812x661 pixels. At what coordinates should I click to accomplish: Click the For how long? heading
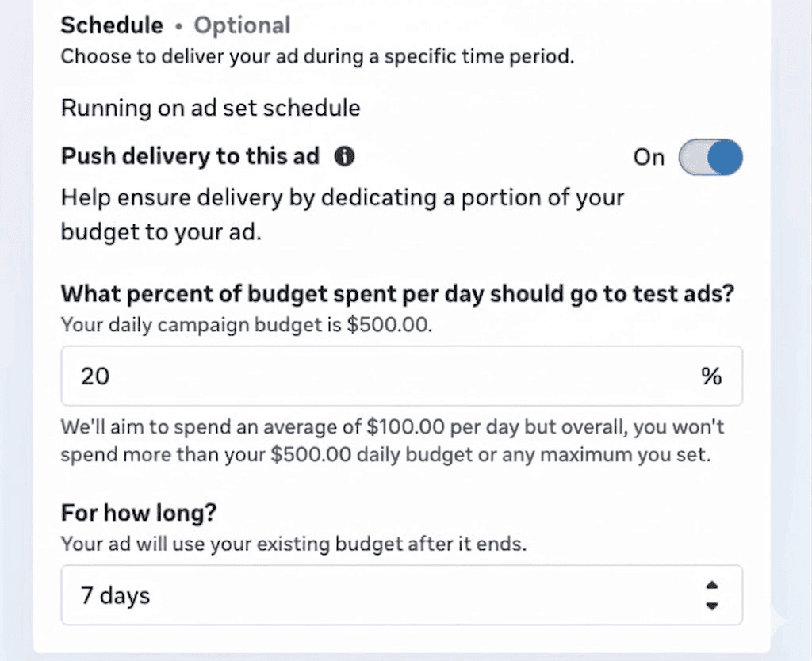coord(139,513)
